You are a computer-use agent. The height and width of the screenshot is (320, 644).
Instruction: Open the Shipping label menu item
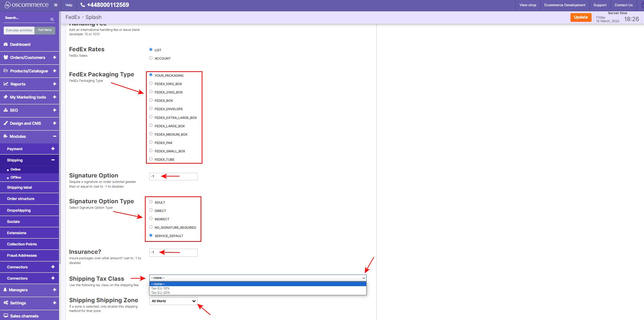(20, 188)
